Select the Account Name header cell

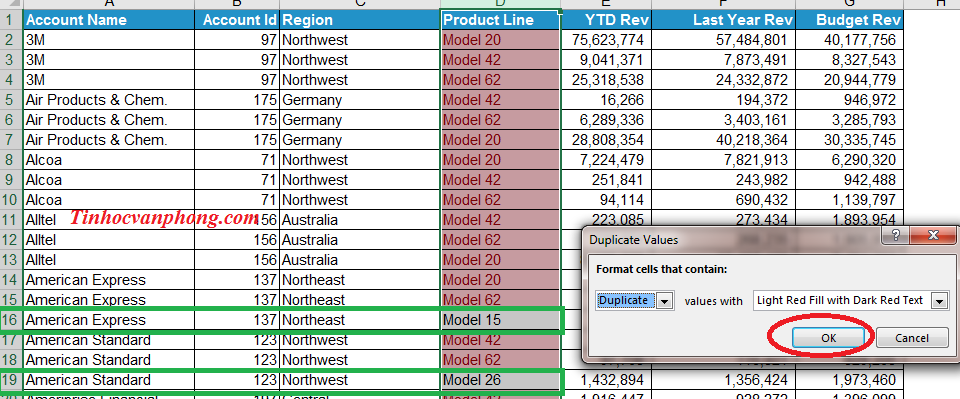point(109,20)
